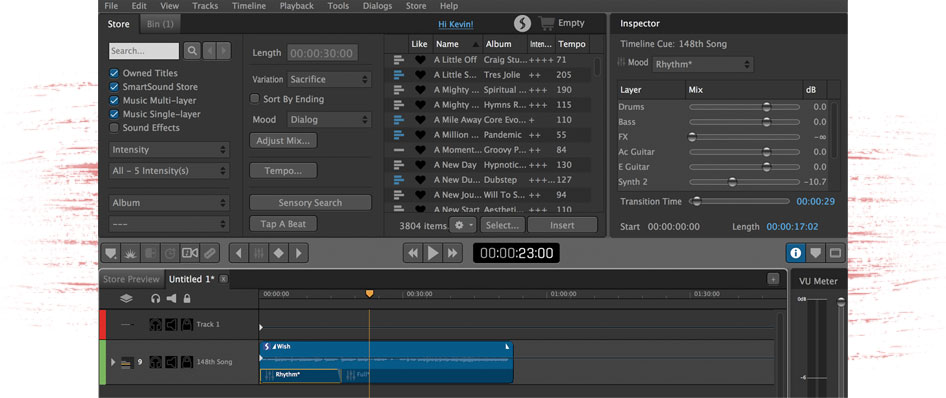Solo Track 1 with headphones icon
The height and width of the screenshot is (398, 946).
click(x=156, y=324)
